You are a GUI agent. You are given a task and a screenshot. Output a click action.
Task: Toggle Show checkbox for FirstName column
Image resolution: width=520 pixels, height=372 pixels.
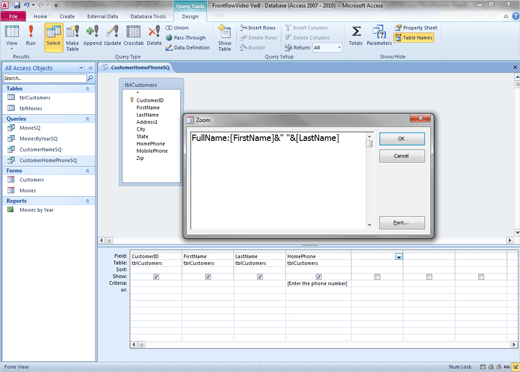coord(208,277)
